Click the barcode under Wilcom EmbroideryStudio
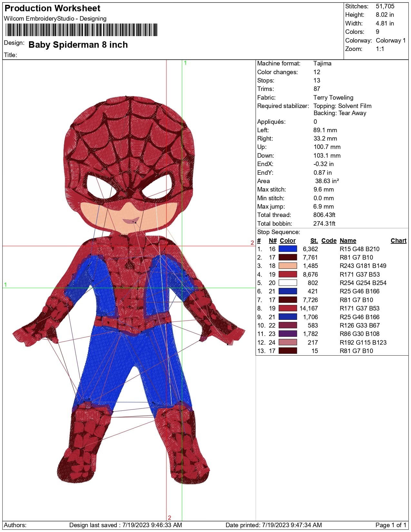 click(82, 30)
